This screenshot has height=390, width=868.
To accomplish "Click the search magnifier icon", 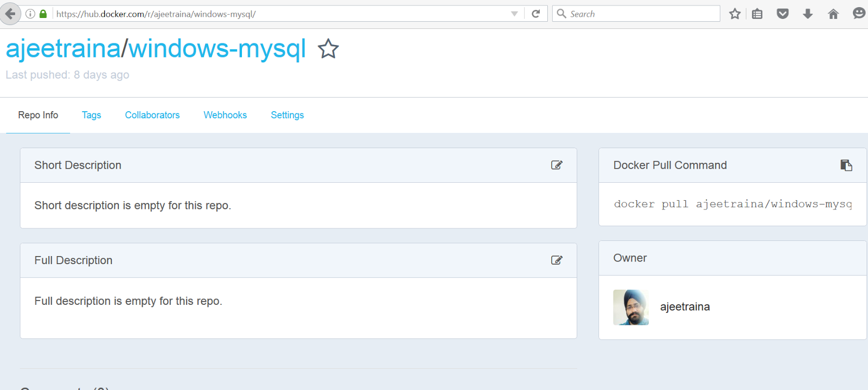I will tap(561, 14).
